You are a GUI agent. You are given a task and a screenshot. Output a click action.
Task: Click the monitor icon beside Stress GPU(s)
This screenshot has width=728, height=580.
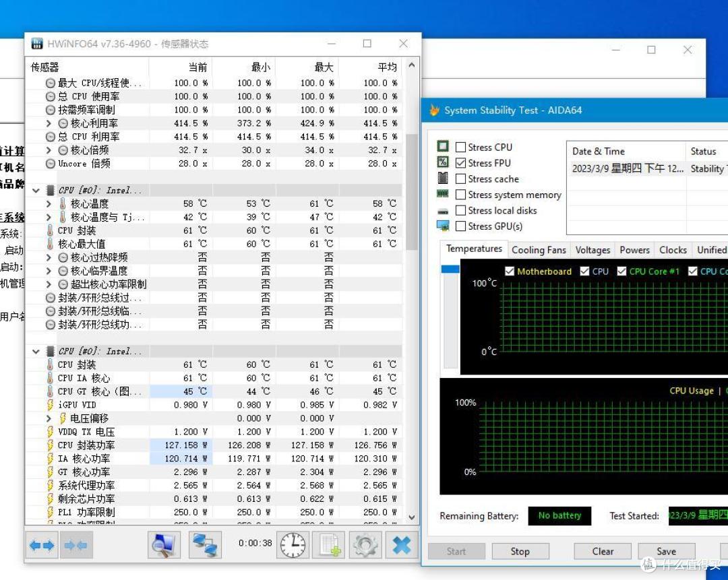(x=443, y=226)
